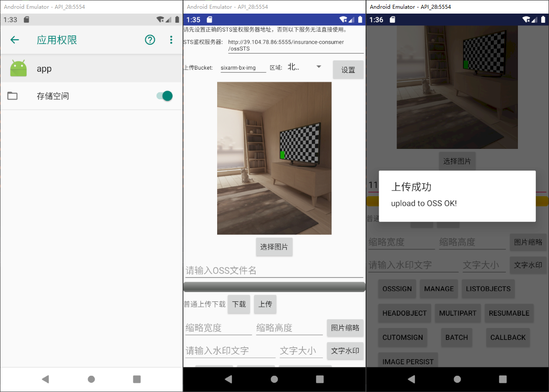This screenshot has width=549, height=392.
Task: Tap the 上传 upload button
Action: (x=265, y=304)
